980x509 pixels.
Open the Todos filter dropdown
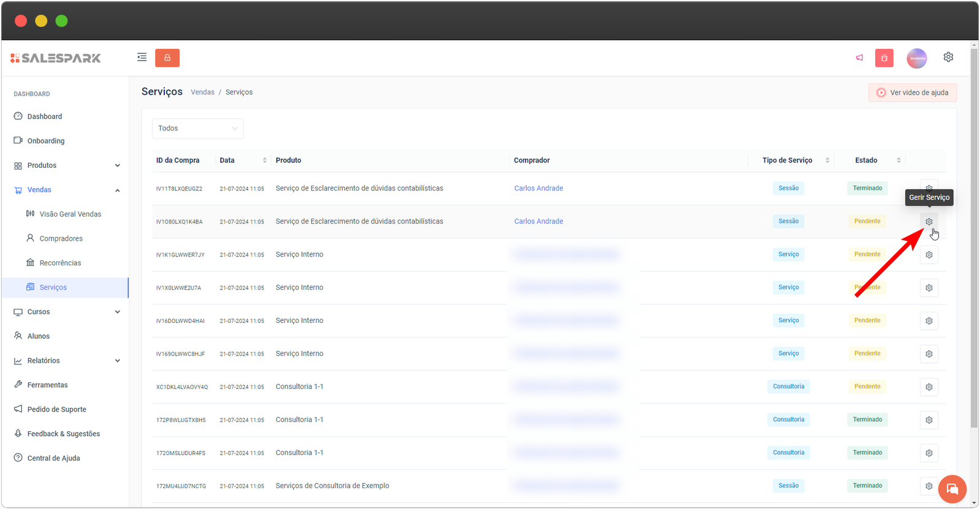click(197, 129)
